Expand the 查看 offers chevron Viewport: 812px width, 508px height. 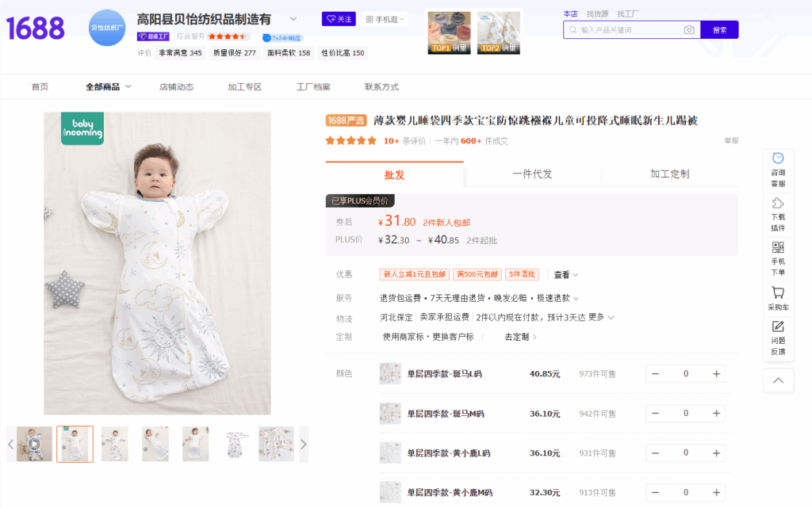coord(566,275)
